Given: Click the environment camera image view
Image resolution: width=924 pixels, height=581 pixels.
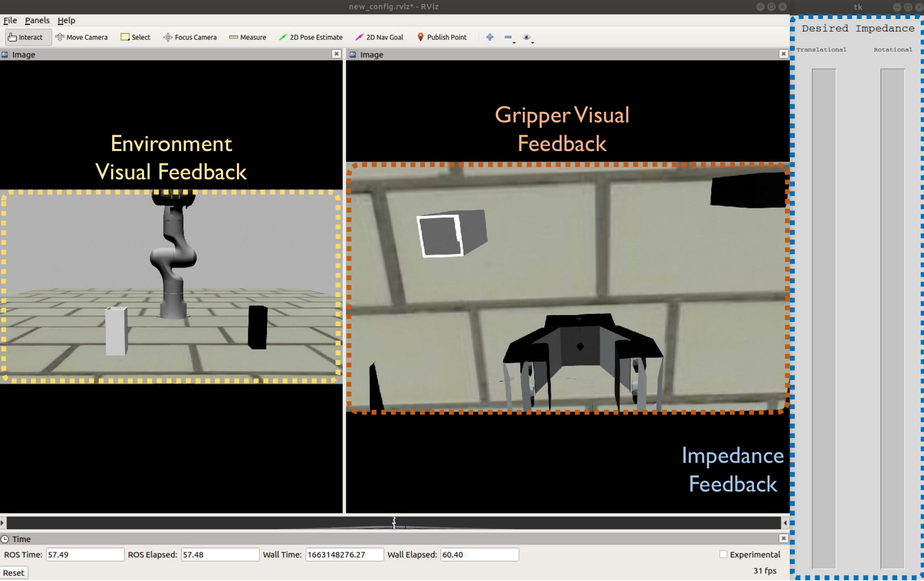Looking at the screenshot, I should (x=171, y=287).
